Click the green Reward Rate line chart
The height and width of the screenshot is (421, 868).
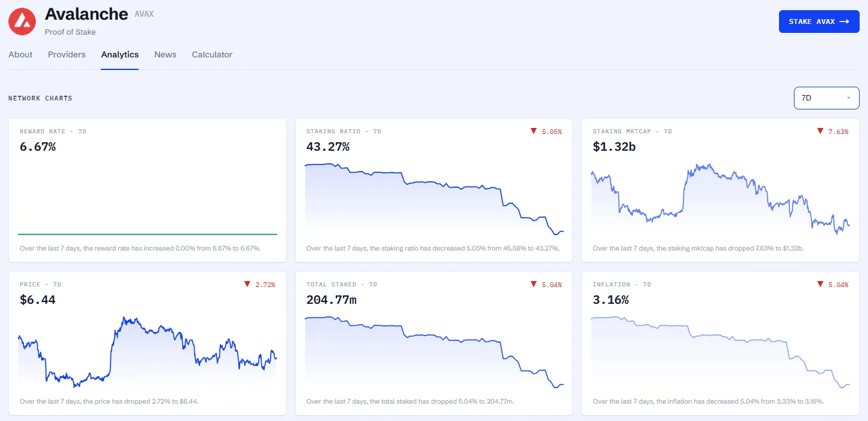coord(148,234)
